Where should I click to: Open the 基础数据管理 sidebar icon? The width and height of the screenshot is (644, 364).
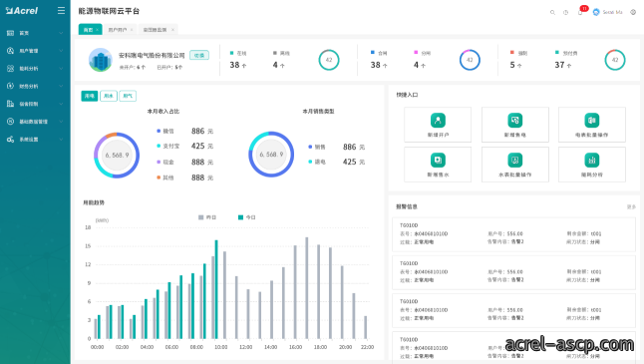point(10,122)
